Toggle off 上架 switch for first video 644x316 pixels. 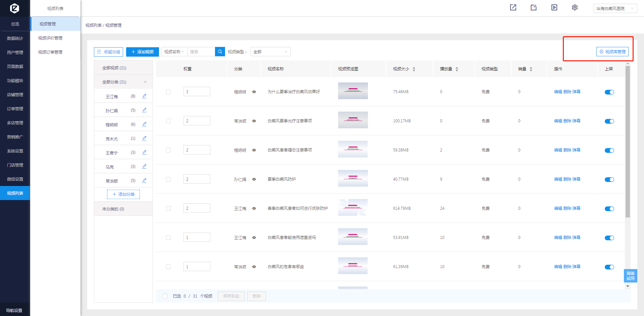pyautogui.click(x=609, y=92)
